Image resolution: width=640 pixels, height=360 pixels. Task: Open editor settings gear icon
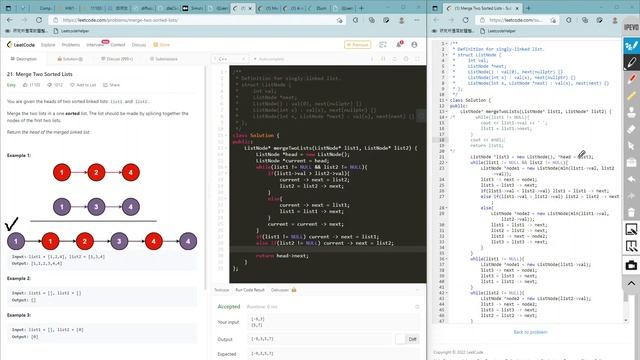[406, 59]
